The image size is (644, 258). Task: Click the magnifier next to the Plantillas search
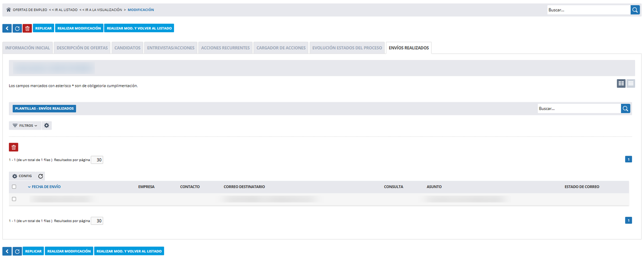click(x=626, y=109)
